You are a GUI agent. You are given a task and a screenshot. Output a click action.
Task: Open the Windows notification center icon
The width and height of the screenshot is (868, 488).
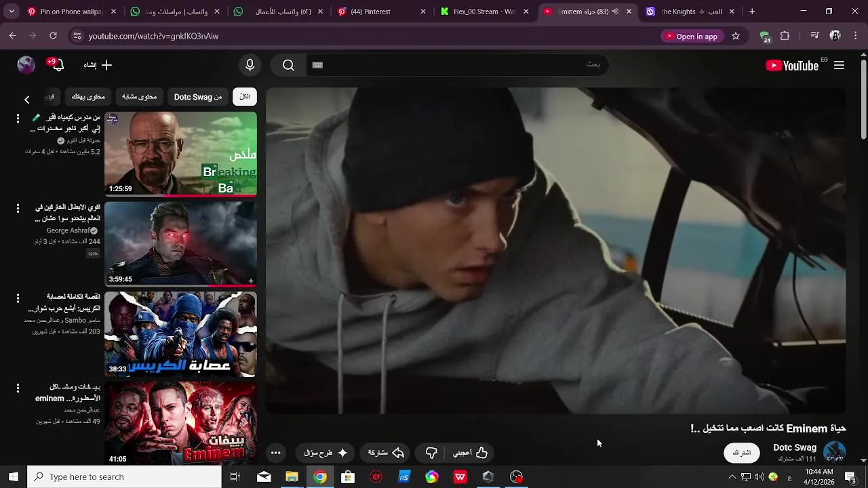(850, 477)
